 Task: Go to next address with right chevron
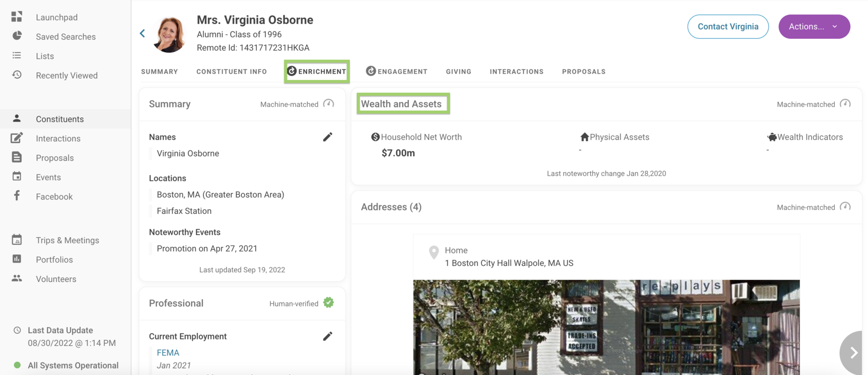853,352
